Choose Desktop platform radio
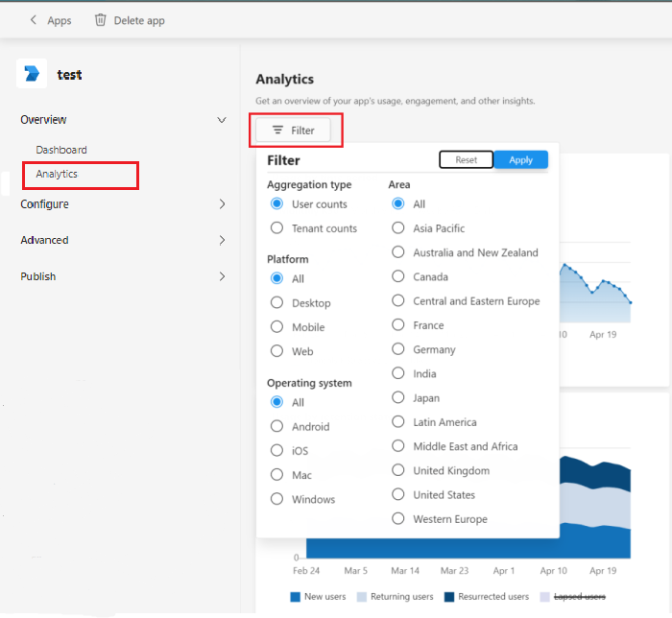Image resolution: width=672 pixels, height=618 pixels. [x=276, y=303]
